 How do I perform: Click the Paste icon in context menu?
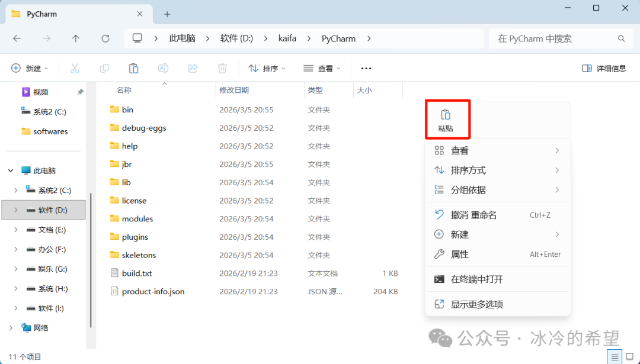(x=446, y=115)
